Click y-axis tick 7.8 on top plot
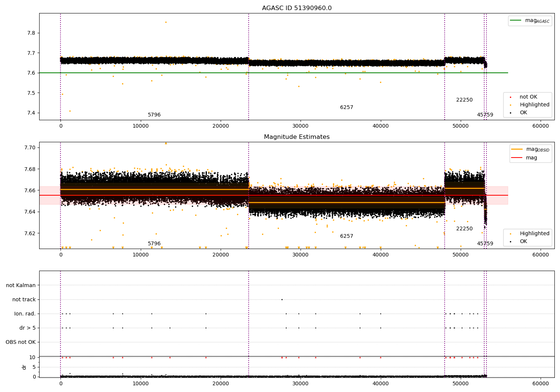This screenshot has width=560, height=392. (x=31, y=33)
